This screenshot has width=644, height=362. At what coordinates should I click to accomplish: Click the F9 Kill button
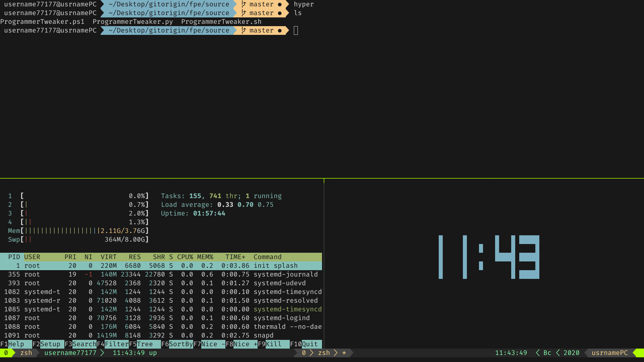[x=274, y=344]
